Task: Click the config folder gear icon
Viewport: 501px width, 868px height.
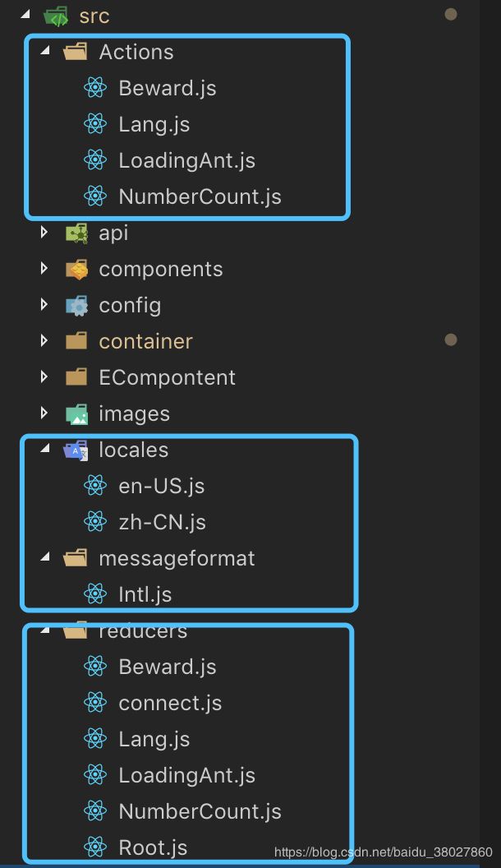Action: point(76,305)
